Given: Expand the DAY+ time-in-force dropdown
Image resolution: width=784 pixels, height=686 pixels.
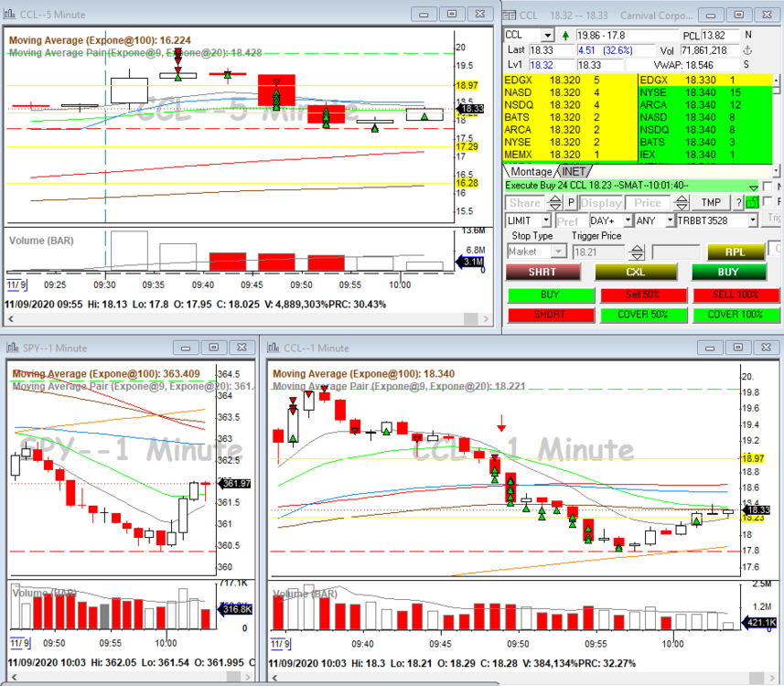Looking at the screenshot, I should [627, 220].
